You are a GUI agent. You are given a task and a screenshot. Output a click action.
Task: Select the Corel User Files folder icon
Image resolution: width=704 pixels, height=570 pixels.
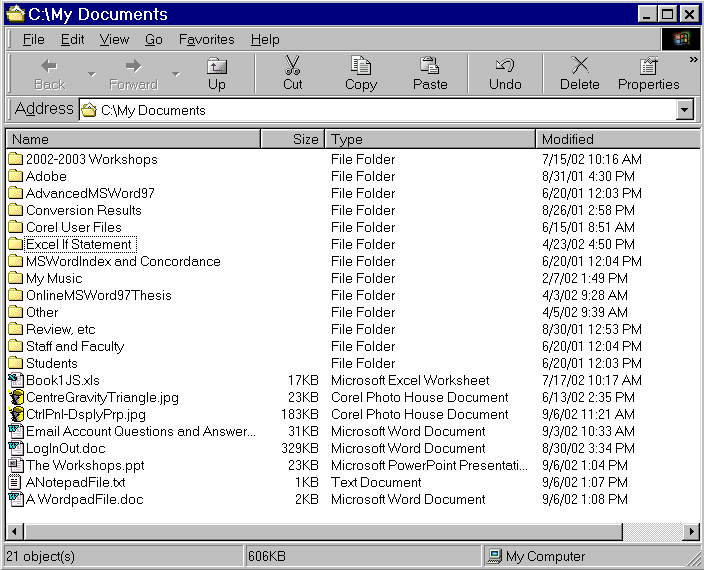16,227
